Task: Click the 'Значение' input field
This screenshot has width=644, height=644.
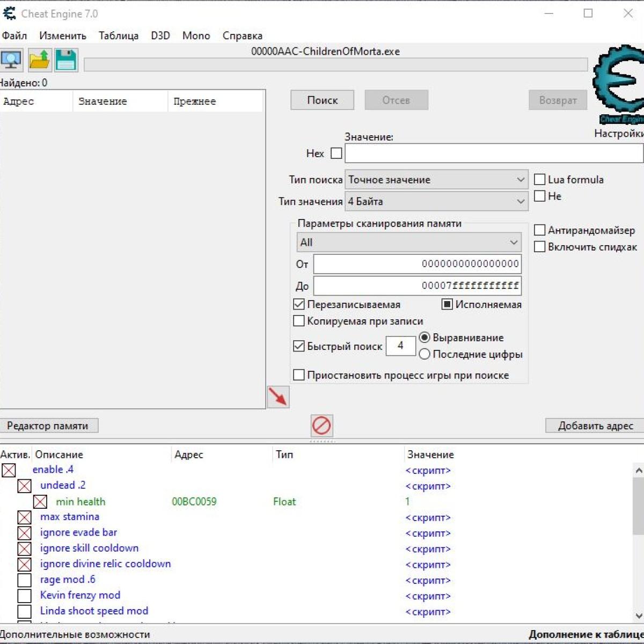Action: tap(493, 153)
